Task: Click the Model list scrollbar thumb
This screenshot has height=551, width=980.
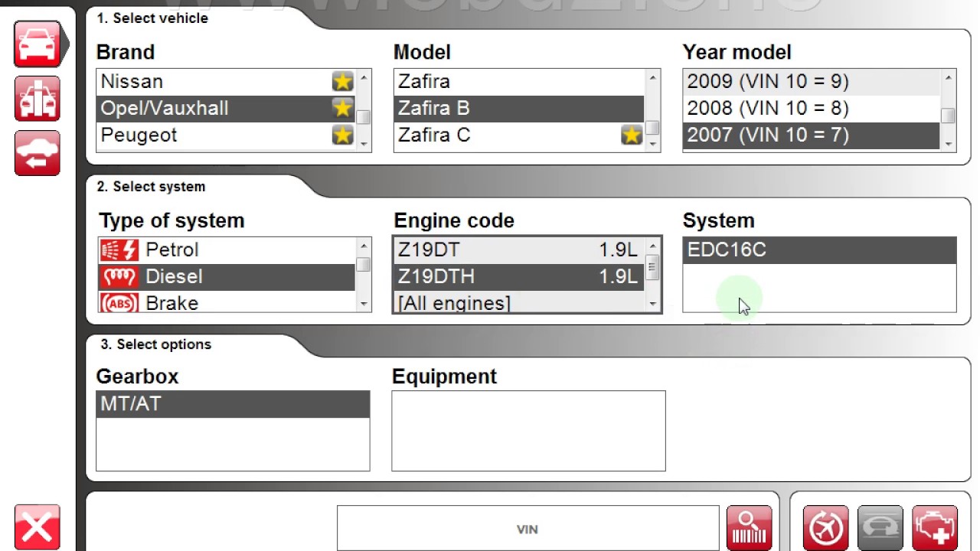Action: coord(652,127)
